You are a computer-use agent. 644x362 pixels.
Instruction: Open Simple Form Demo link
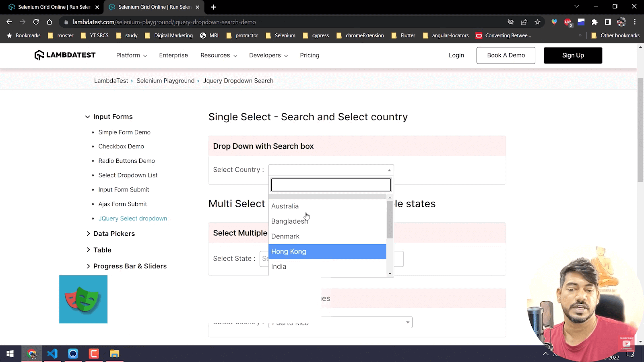pyautogui.click(x=124, y=132)
